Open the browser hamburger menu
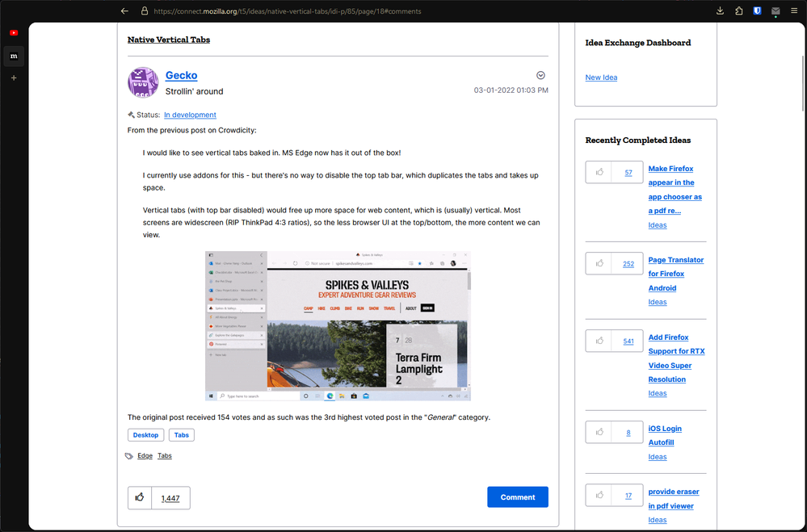 (794, 10)
